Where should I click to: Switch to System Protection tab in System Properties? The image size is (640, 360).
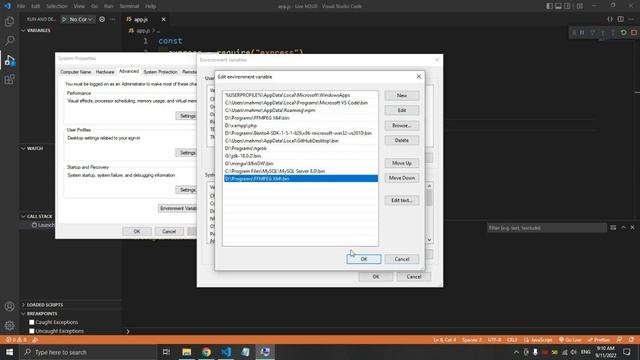tap(160, 72)
